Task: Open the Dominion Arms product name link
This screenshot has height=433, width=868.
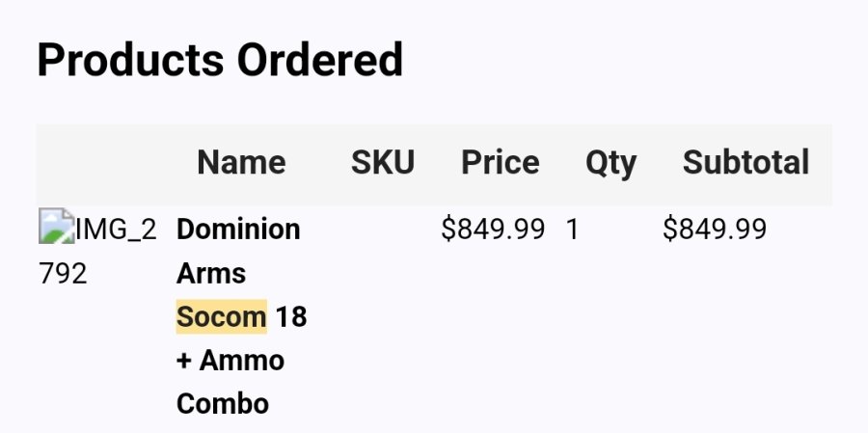Action: [241, 316]
